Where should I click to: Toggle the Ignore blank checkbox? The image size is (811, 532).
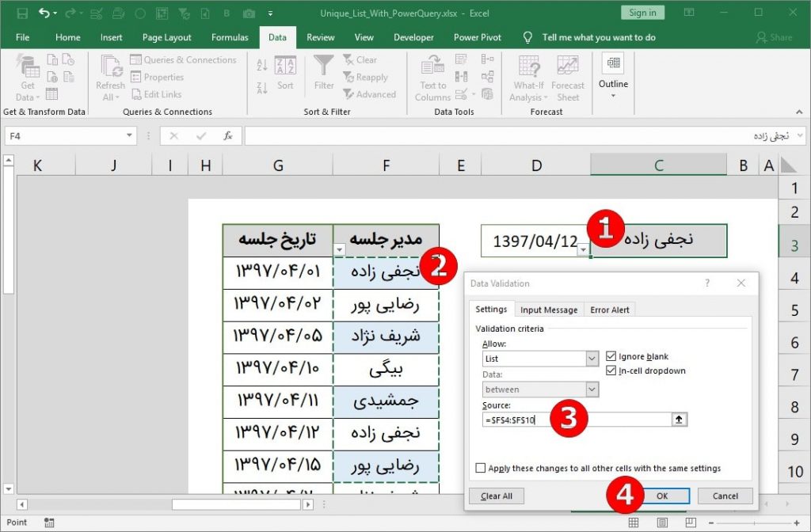pos(611,356)
